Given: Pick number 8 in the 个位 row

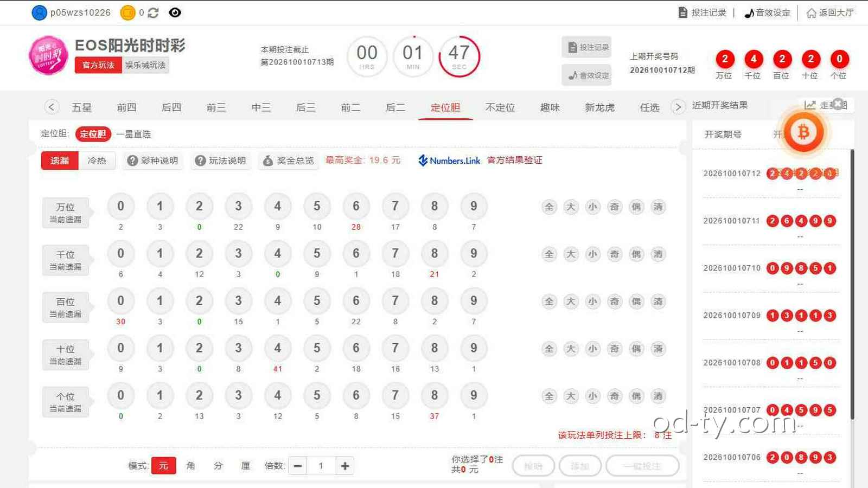Looking at the screenshot, I should 435,395.
